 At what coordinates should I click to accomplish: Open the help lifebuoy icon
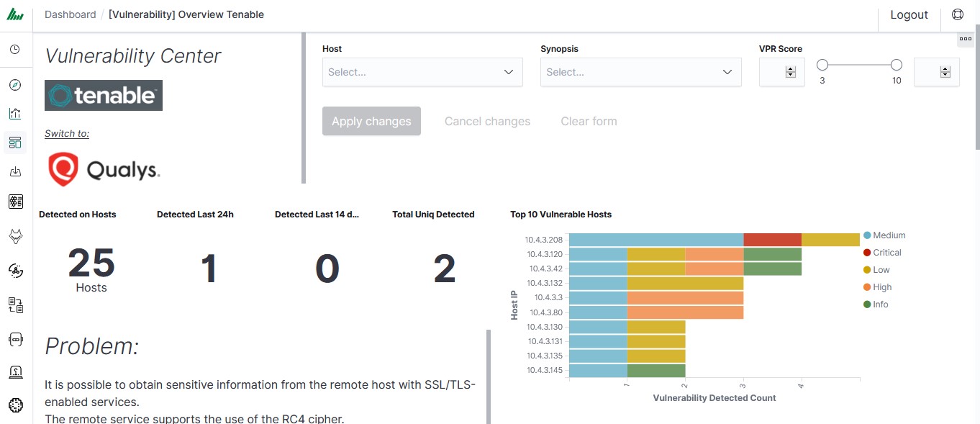point(957,14)
